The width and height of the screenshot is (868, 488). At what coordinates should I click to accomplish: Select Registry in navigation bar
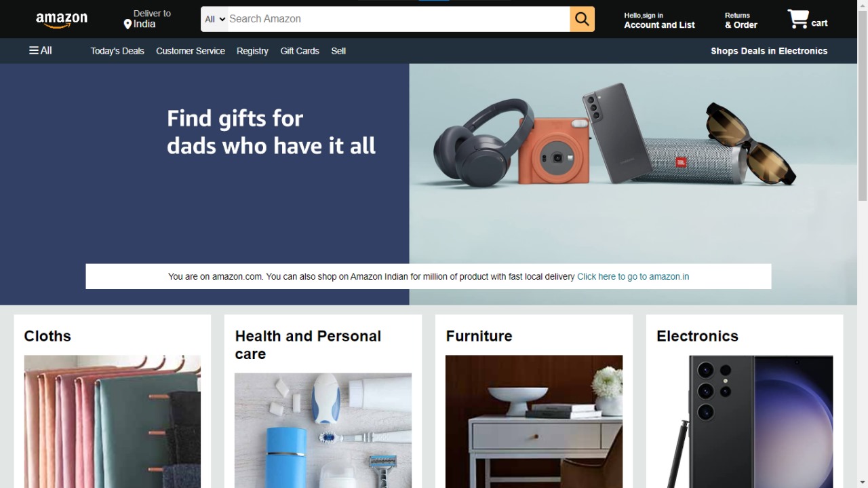(x=252, y=51)
